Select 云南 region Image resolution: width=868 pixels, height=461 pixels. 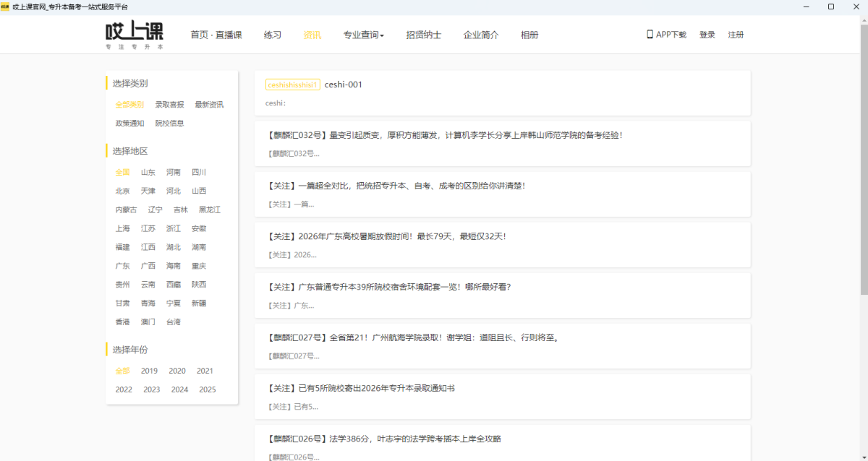148,285
